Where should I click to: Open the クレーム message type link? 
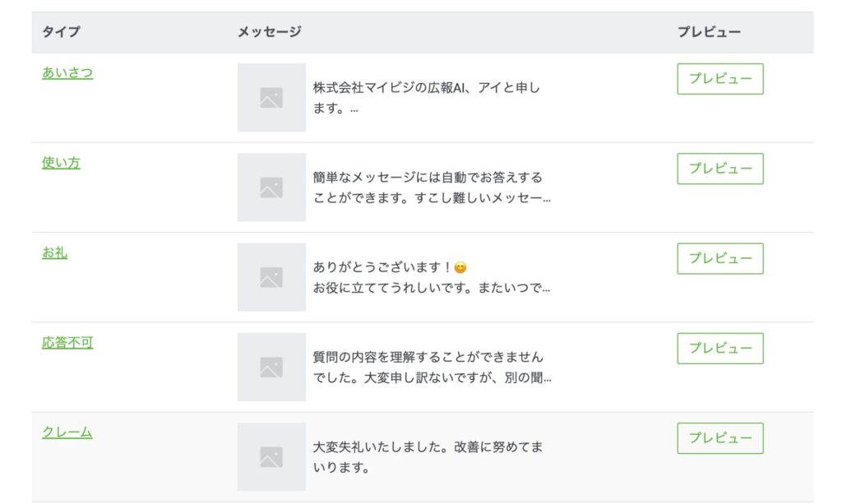pyautogui.click(x=67, y=432)
